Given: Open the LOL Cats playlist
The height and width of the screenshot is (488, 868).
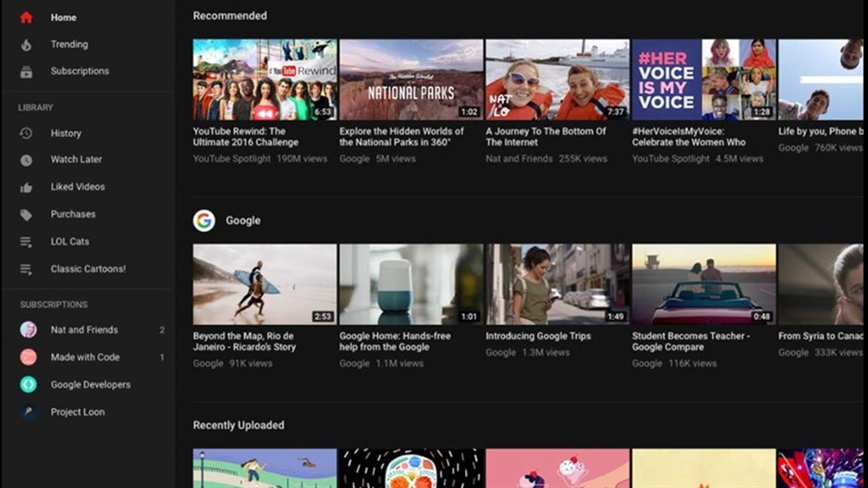Looking at the screenshot, I should tap(70, 242).
